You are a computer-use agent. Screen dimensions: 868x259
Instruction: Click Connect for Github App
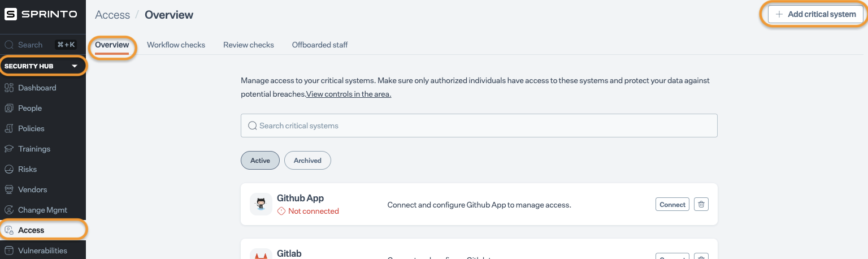coord(672,205)
